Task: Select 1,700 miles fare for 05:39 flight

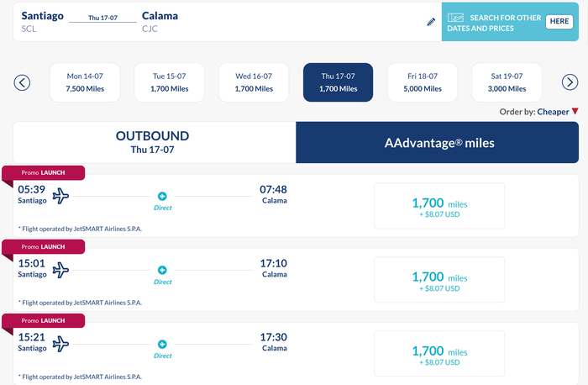Action: [x=439, y=206]
